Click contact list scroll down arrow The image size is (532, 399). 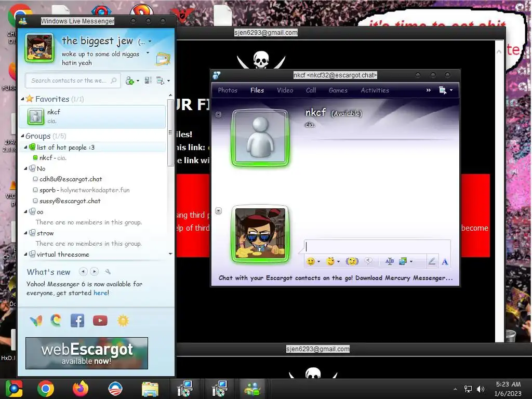(x=170, y=254)
